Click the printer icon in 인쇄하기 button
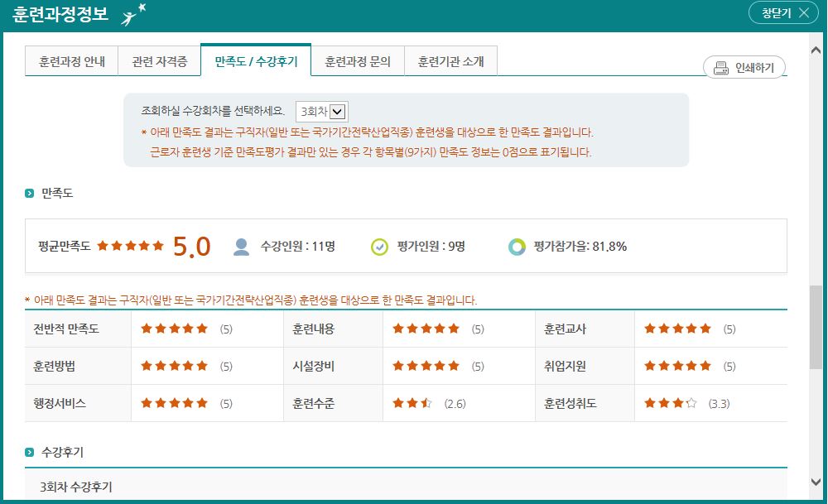Screen dimensions: 828x504 [x=720, y=68]
